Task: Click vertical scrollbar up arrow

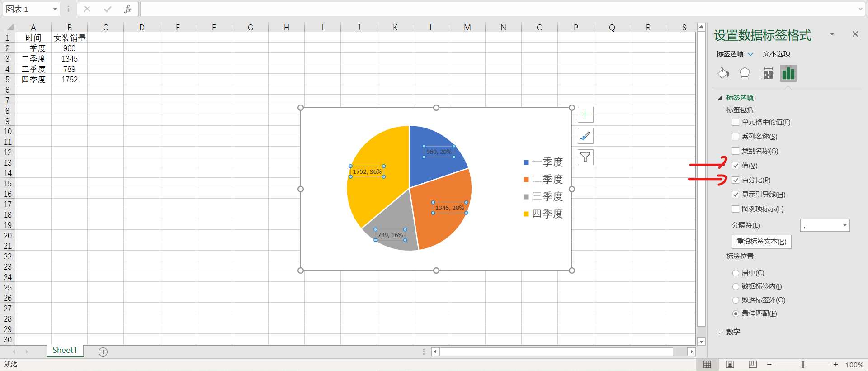Action: click(x=701, y=27)
